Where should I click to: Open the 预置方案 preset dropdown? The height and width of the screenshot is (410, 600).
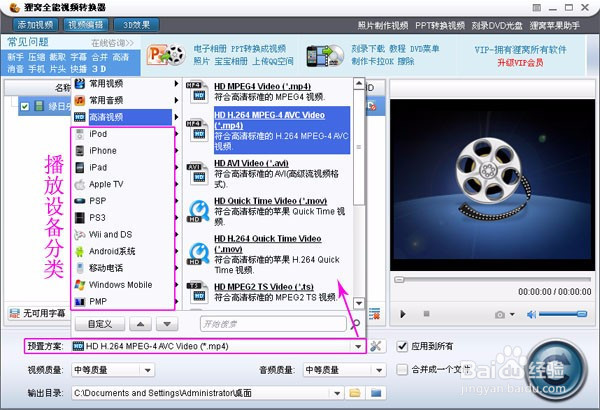[358, 346]
